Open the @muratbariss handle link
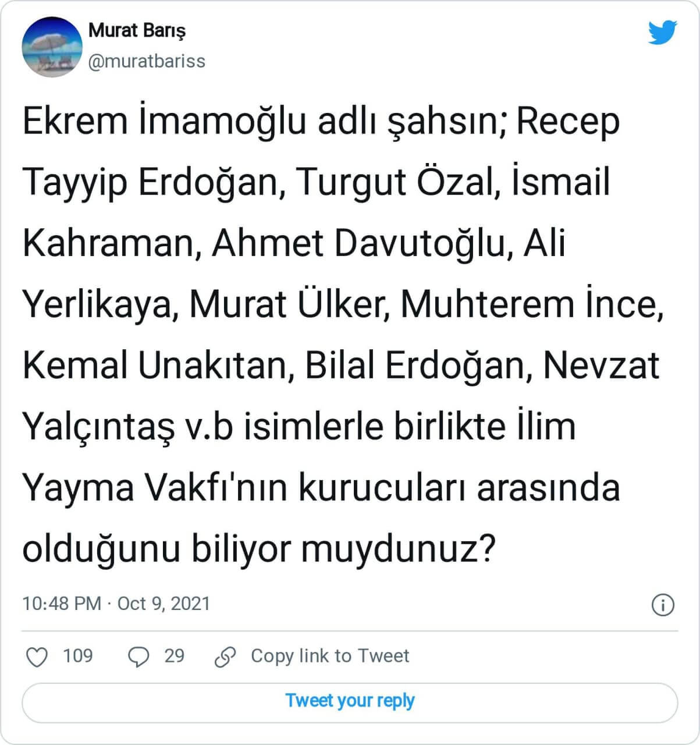Screen dimensions: 700x745 coord(147,61)
